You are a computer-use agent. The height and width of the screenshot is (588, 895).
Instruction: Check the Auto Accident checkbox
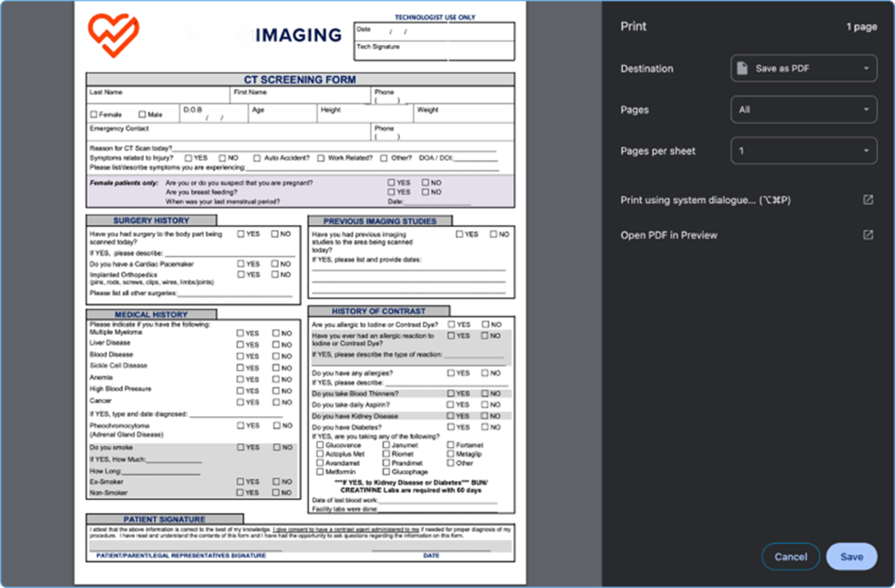coord(257,158)
